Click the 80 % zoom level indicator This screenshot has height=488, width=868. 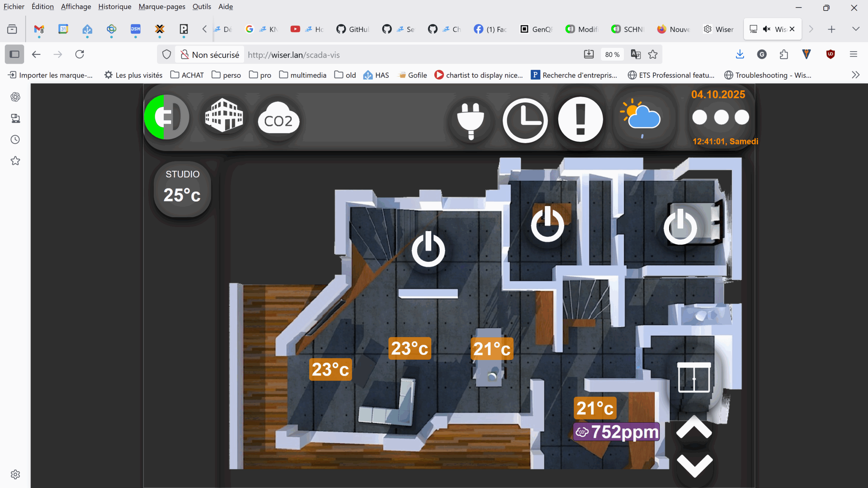point(612,55)
